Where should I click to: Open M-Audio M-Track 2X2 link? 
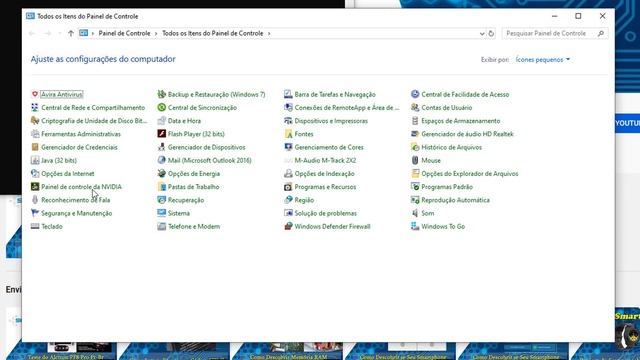325,160
